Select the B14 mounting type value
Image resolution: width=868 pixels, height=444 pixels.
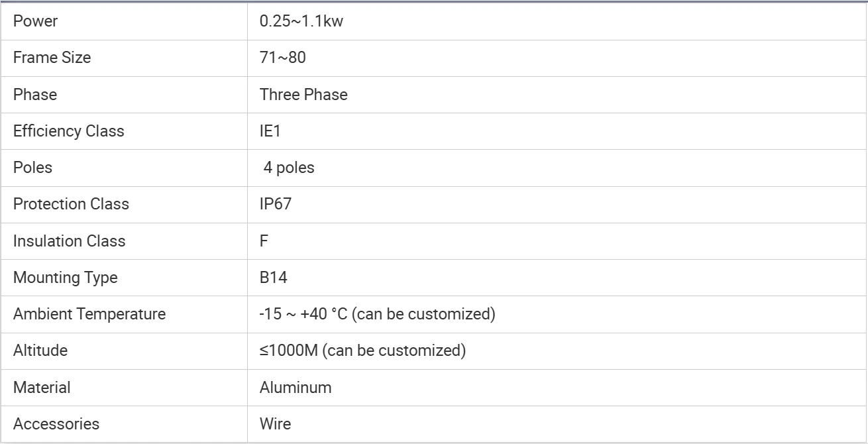point(274,278)
